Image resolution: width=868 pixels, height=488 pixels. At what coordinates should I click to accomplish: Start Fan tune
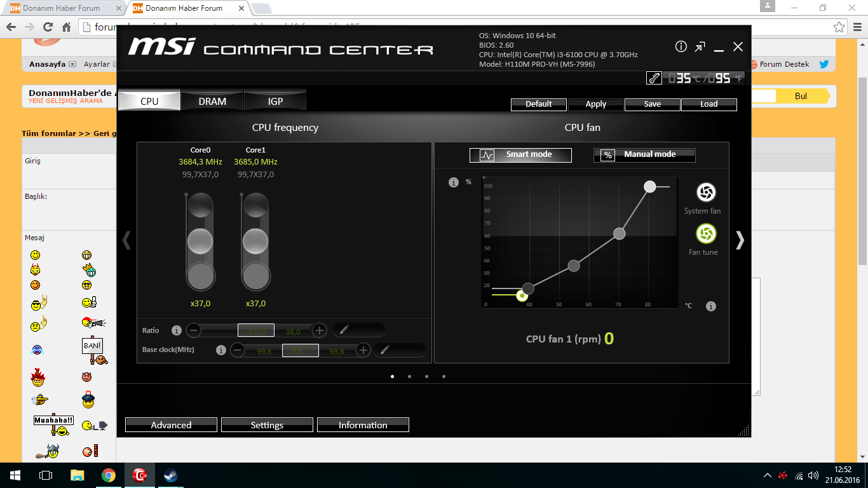click(706, 234)
